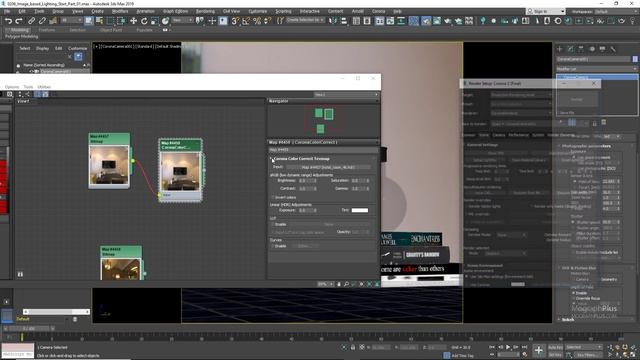This screenshot has height=360, width=640.
Task: Click the zoom magnifier icon in material editor footer
Action: coord(346,284)
